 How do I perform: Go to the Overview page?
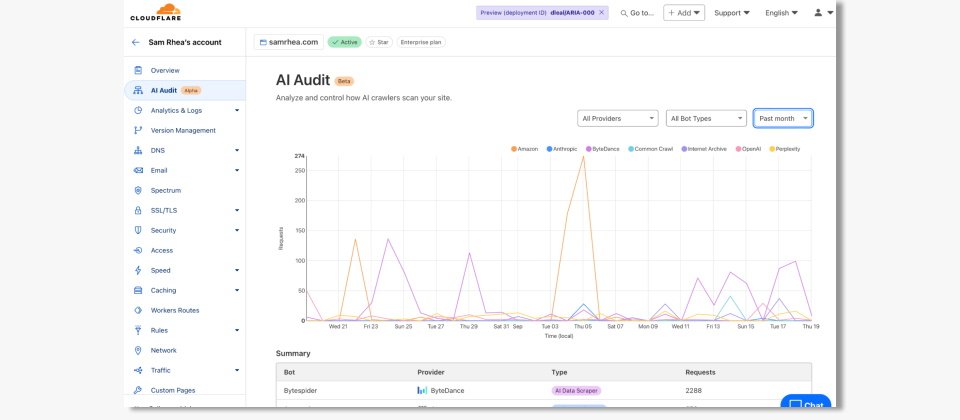[x=165, y=70]
